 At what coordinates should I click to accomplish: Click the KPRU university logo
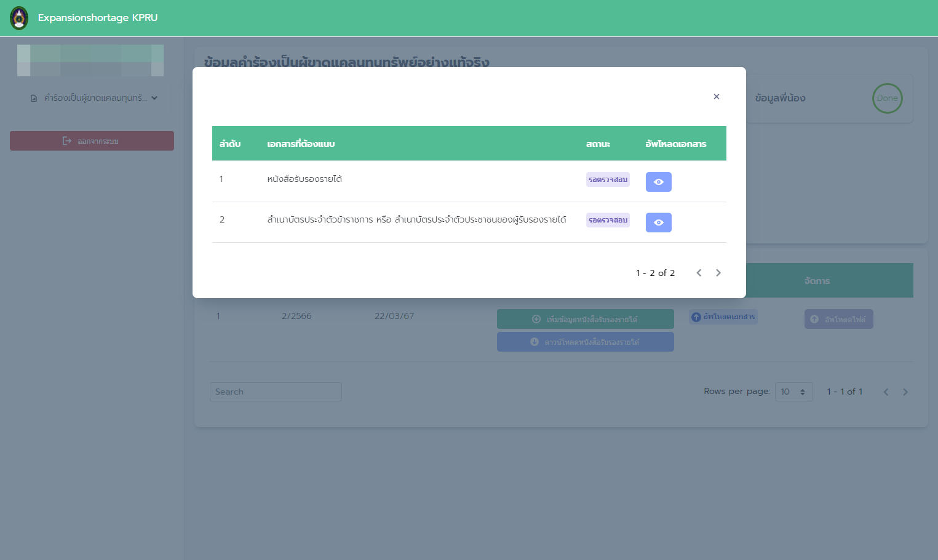19,18
